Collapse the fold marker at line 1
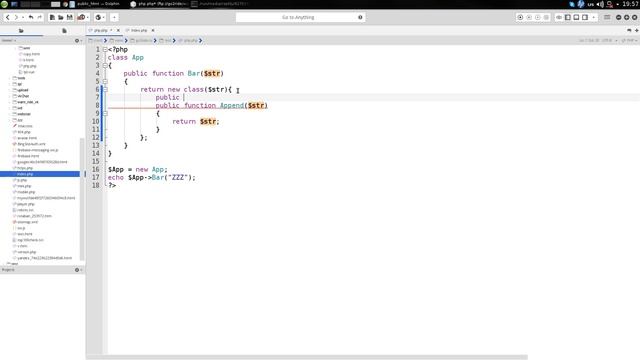This screenshot has width=640, height=360. tap(105, 49)
